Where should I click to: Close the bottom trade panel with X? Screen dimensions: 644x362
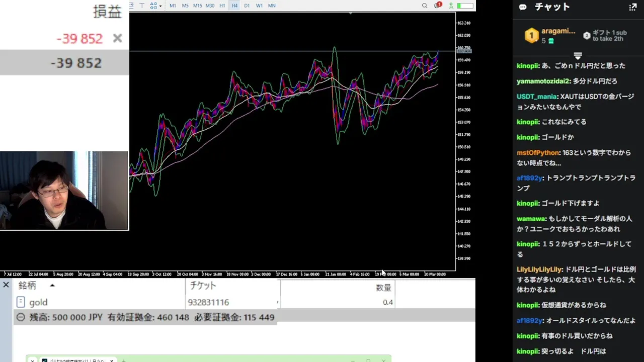[6, 285]
